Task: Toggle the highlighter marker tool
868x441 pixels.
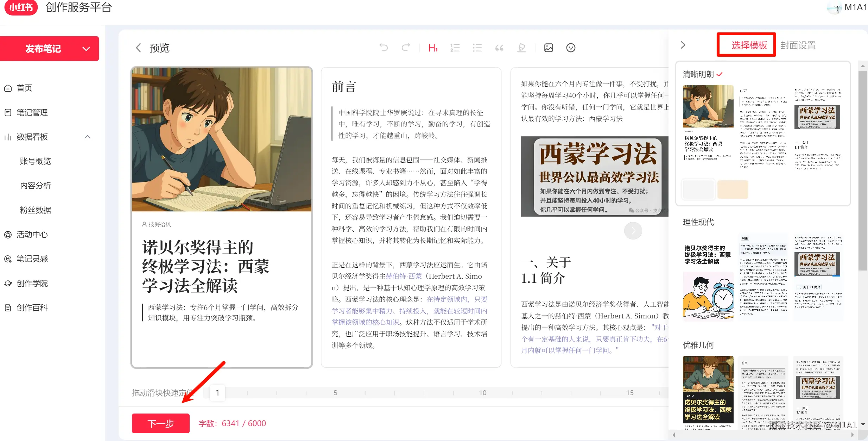Action: tap(522, 48)
